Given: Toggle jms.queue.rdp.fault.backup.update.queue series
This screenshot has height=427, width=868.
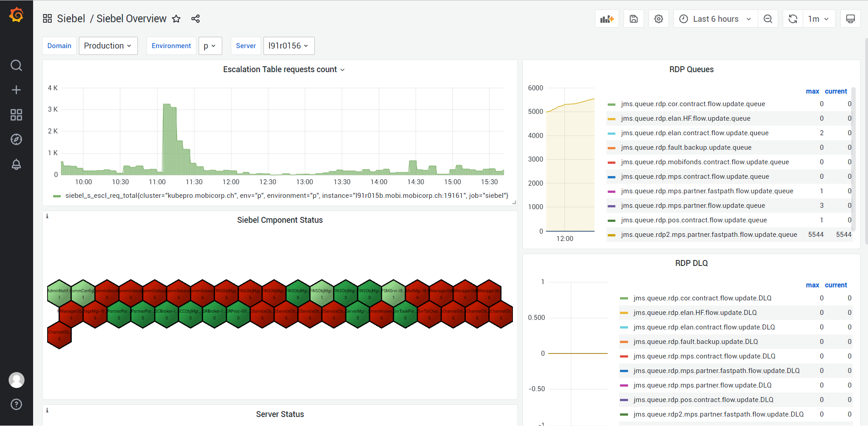Looking at the screenshot, I should (x=686, y=147).
